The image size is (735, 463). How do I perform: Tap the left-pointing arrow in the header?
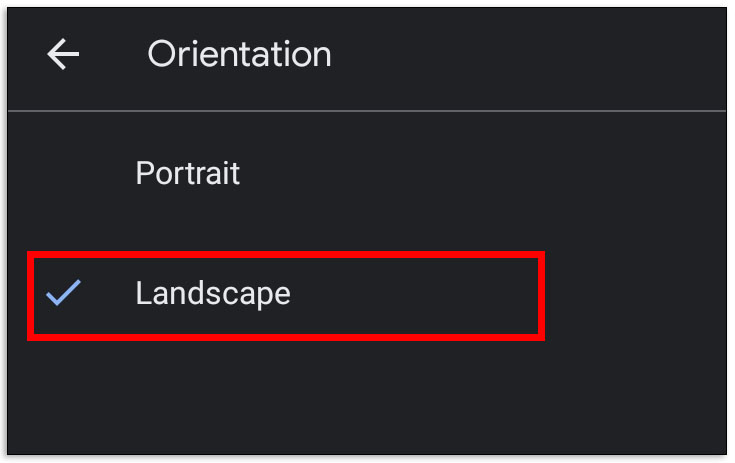pyautogui.click(x=63, y=54)
